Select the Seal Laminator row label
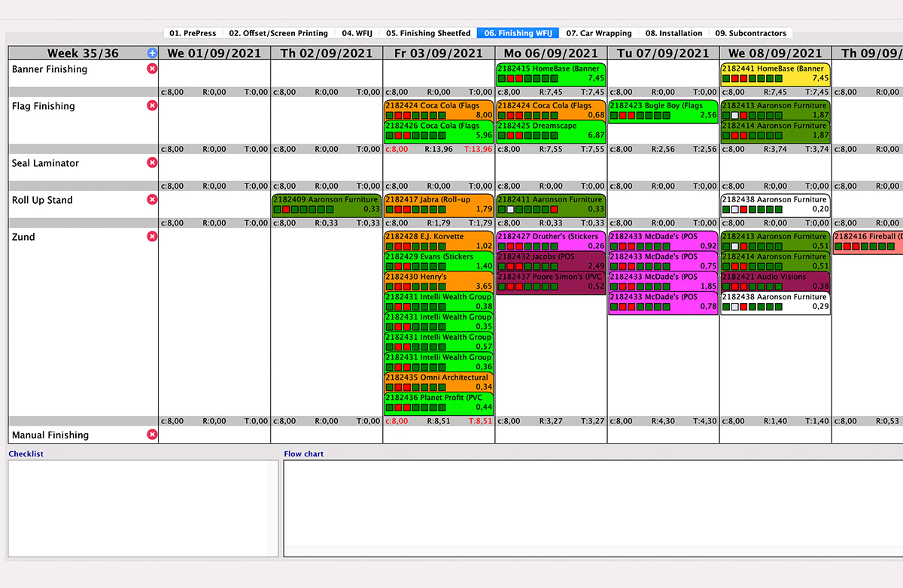 45,163
